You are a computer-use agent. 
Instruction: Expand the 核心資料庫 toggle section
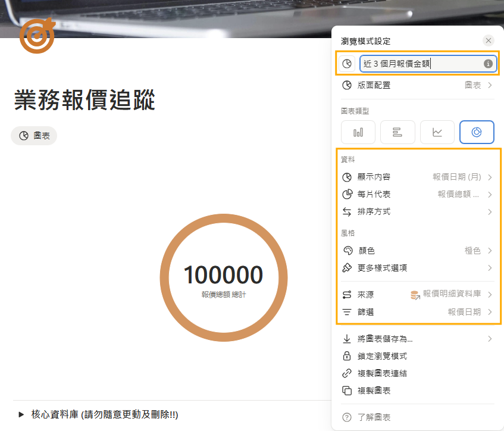pyautogui.click(x=21, y=414)
